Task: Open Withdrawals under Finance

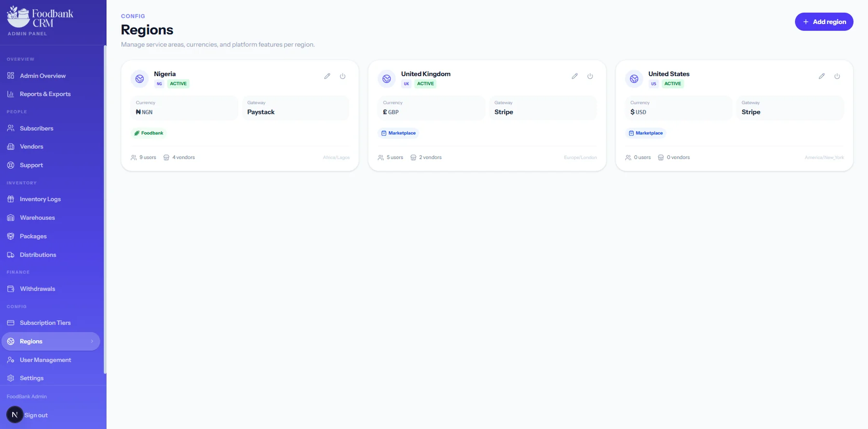Action: pos(51,289)
